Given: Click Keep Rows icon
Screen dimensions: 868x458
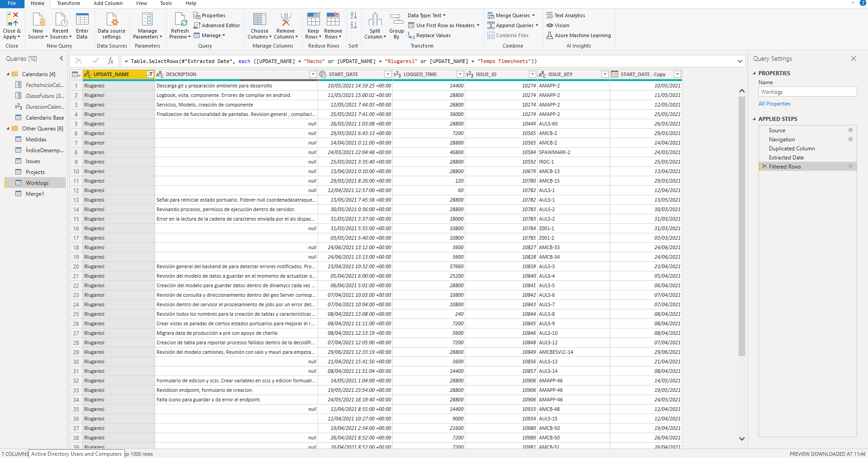Looking at the screenshot, I should [313, 20].
